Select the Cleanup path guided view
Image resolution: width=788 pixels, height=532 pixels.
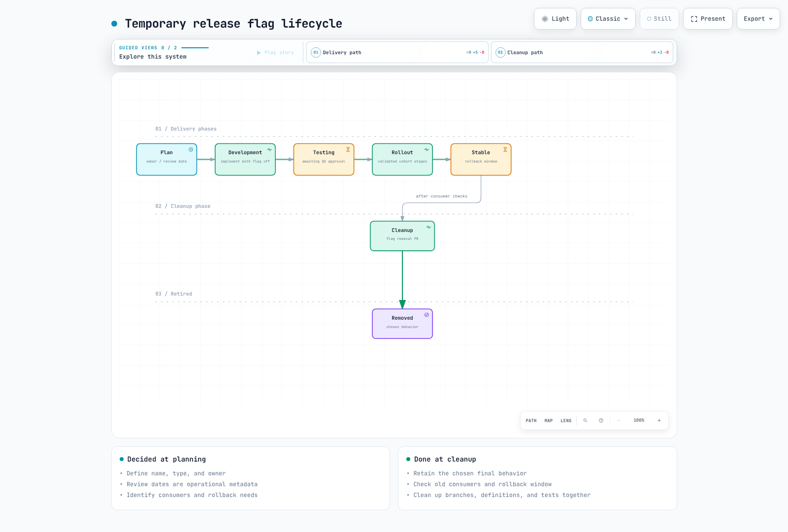(582, 52)
